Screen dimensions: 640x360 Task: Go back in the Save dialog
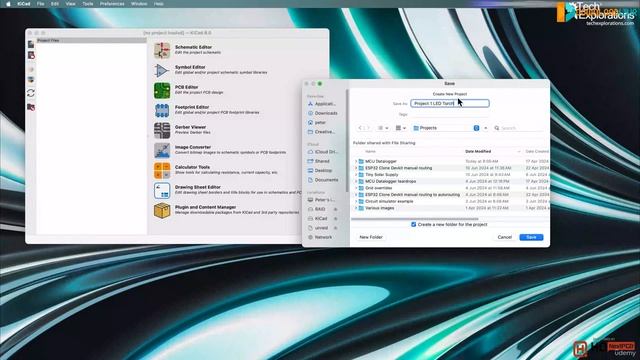tap(360, 128)
